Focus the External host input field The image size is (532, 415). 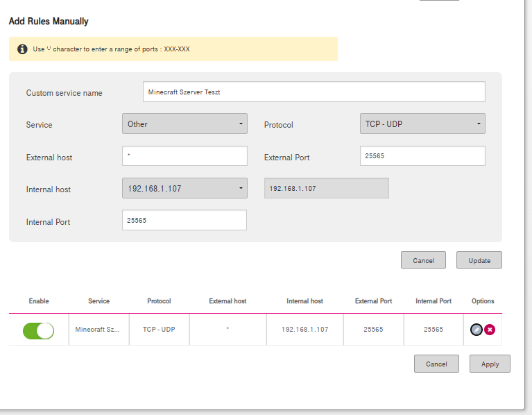[x=185, y=155]
